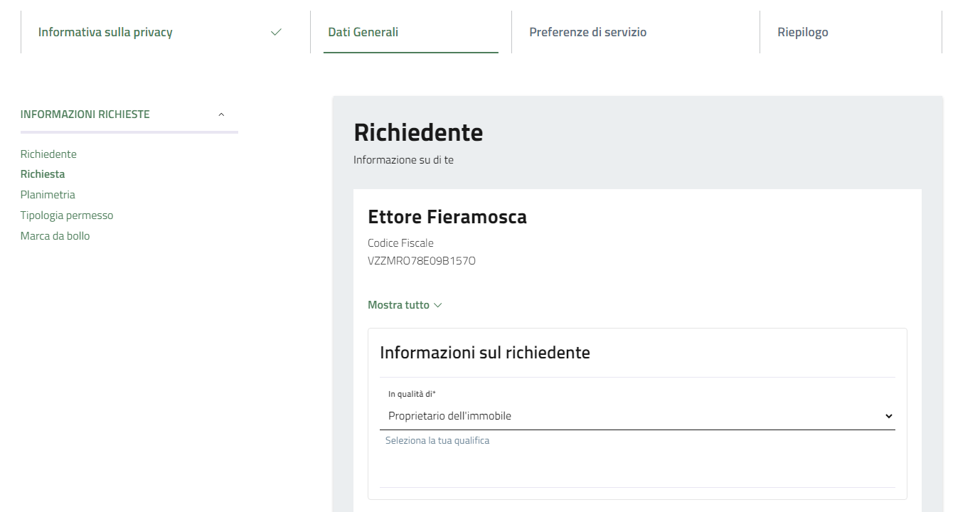Image resolution: width=980 pixels, height=512 pixels.
Task: Click the INFORMAZIONI RICHIESTE section header
Action: click(85, 114)
